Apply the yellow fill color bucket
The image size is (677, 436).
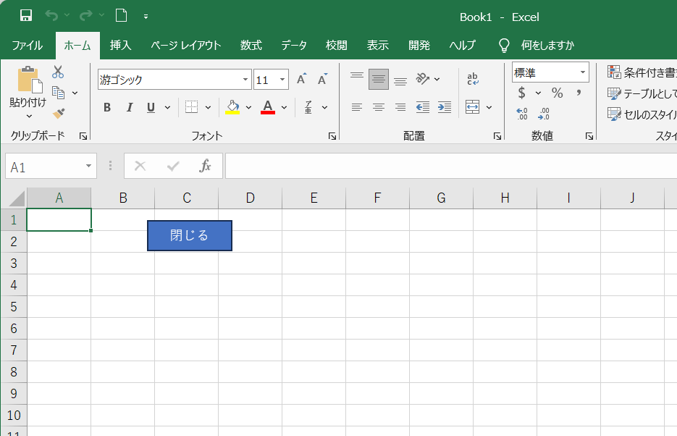(x=233, y=107)
